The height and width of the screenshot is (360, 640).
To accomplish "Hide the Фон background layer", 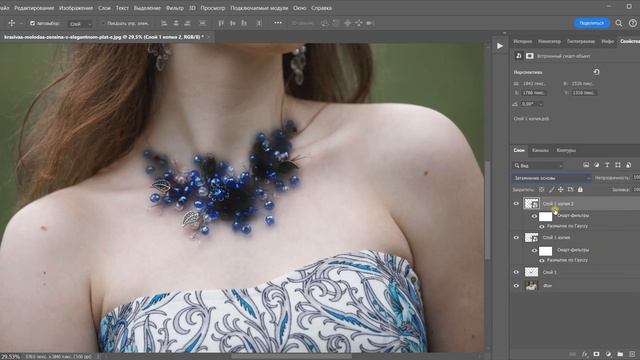I will (516, 286).
